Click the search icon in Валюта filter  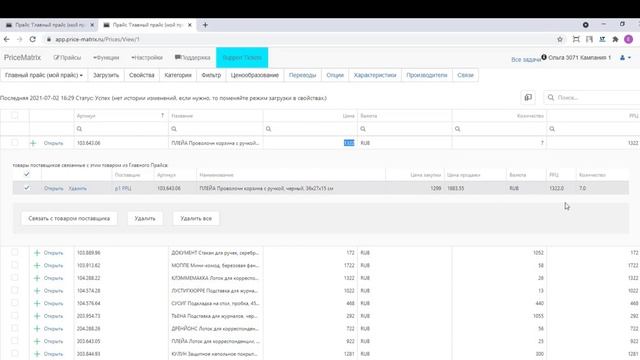(x=363, y=129)
